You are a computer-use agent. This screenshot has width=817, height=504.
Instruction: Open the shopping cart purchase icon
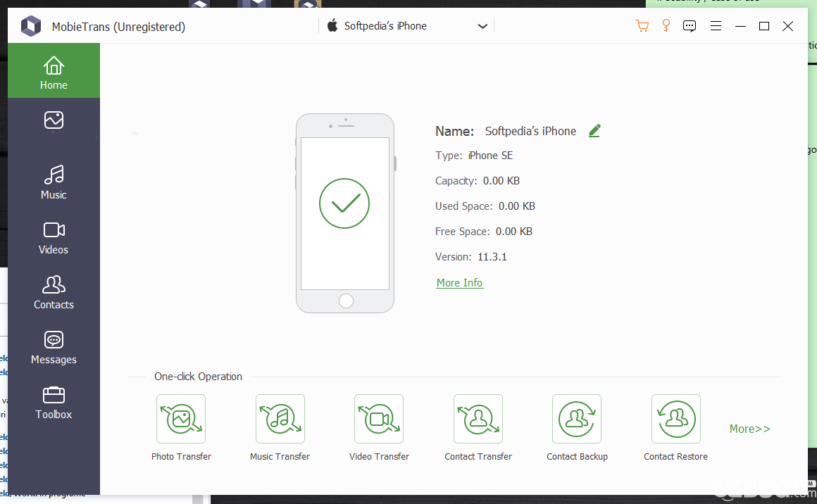tap(642, 26)
